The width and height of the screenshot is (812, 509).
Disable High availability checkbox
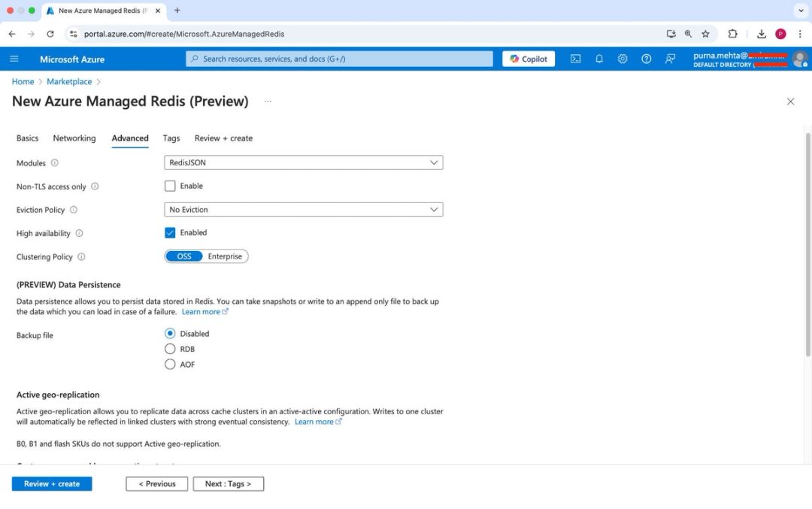[170, 232]
